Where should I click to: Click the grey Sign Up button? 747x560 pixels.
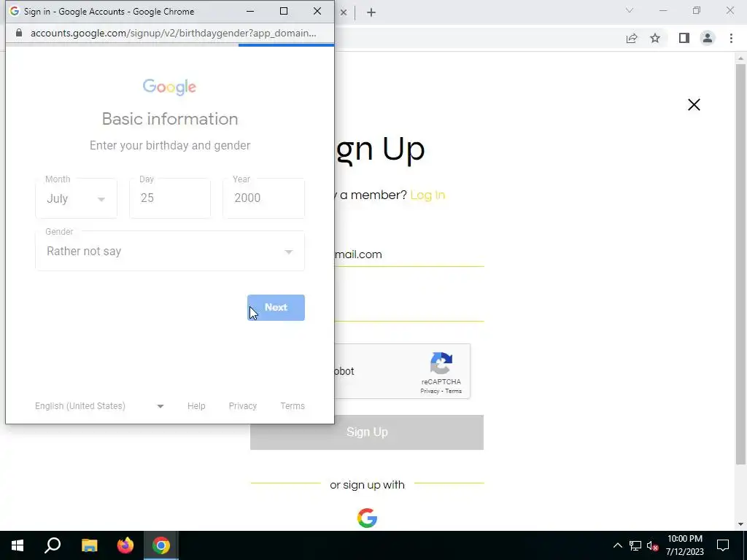point(367,432)
